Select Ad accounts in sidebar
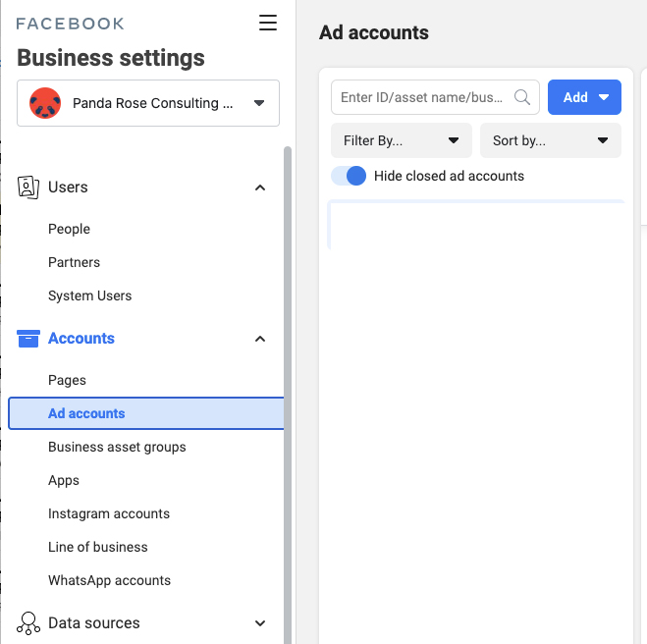647x644 pixels. pyautogui.click(x=146, y=413)
